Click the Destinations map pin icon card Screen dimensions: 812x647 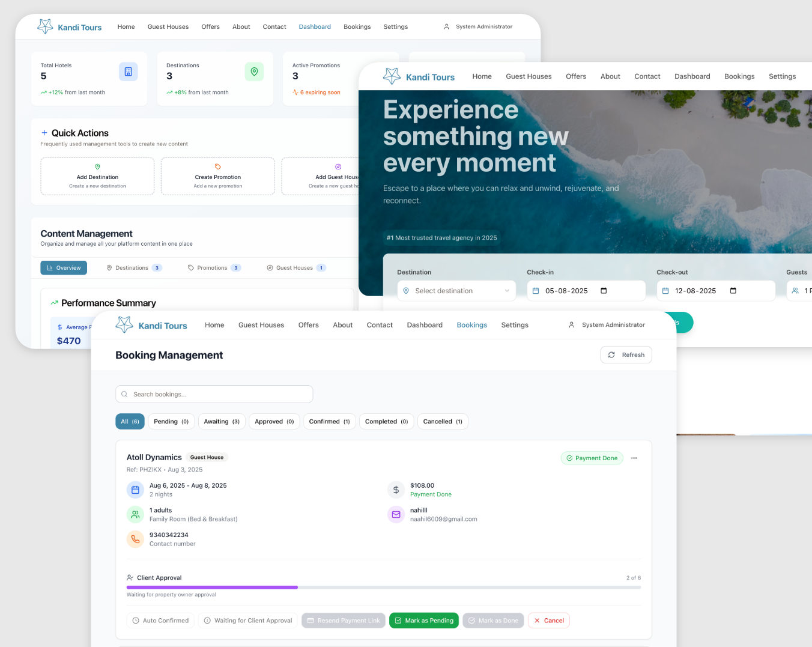(254, 71)
